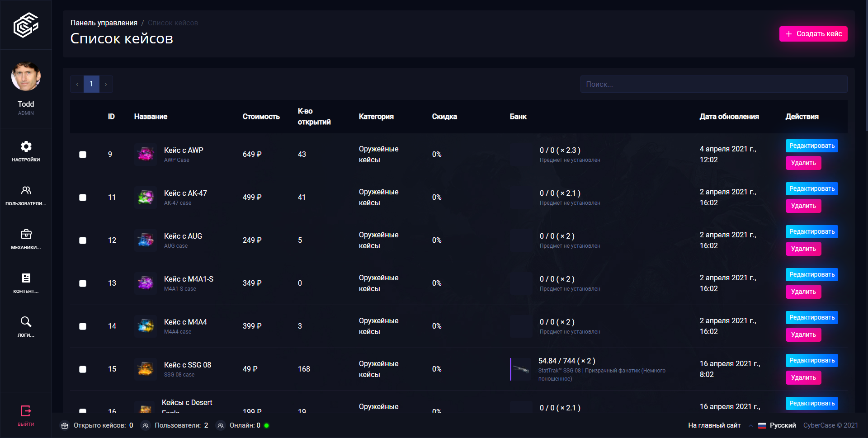Click the Создать кейс button
This screenshot has height=438, width=868.
coord(813,34)
